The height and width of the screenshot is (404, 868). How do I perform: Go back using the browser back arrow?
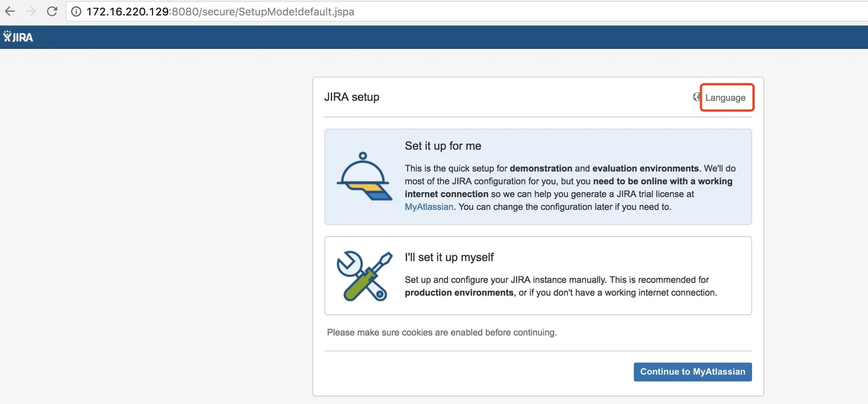[10, 12]
